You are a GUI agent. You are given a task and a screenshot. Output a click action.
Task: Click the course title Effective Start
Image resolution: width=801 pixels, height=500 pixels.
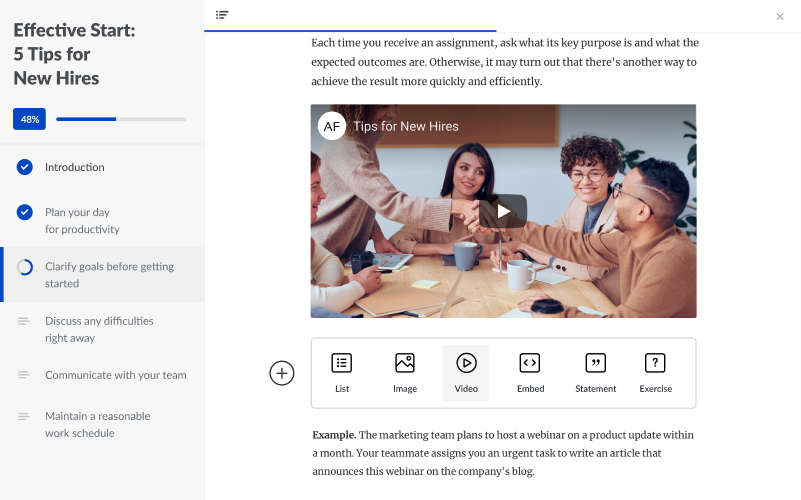click(75, 54)
